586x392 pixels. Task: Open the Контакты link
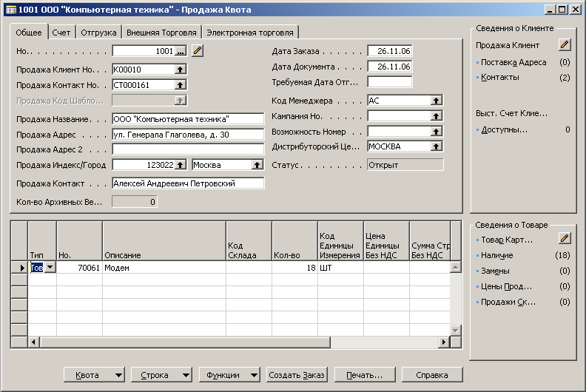coord(499,78)
